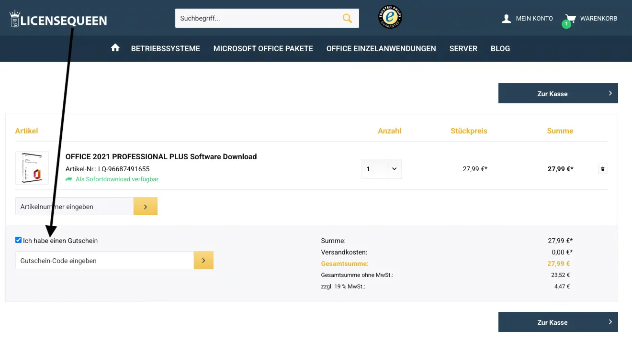This screenshot has height=364, width=632.
Task: Click the home icon in the navigation
Action: 115,48
